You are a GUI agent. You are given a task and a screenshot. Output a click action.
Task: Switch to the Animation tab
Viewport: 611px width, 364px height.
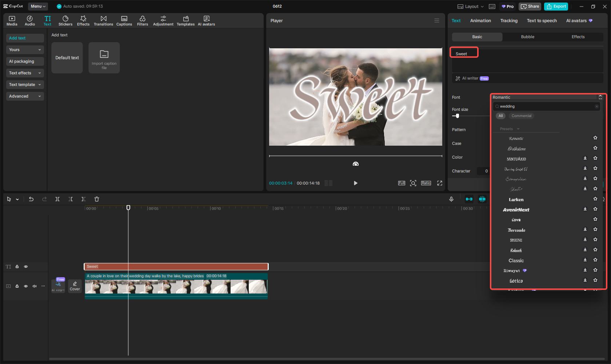click(x=480, y=21)
